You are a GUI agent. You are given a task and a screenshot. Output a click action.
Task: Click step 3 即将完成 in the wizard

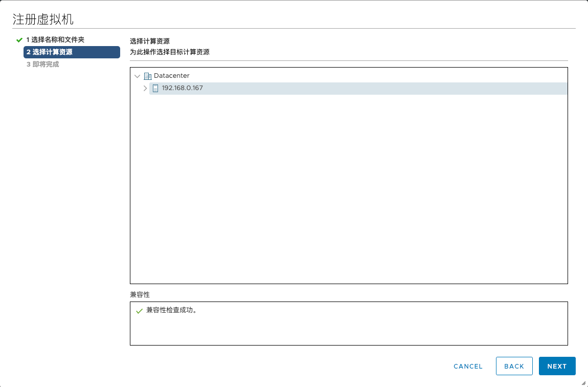(x=42, y=64)
